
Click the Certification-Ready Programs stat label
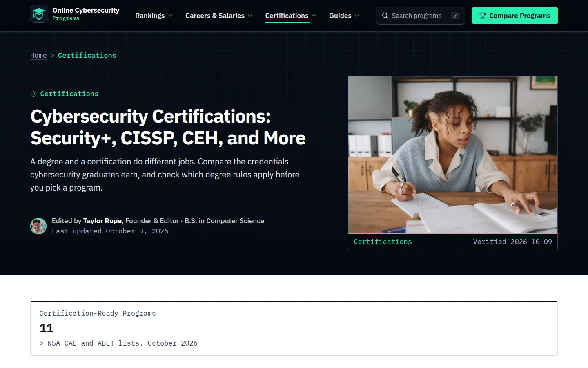pos(98,313)
